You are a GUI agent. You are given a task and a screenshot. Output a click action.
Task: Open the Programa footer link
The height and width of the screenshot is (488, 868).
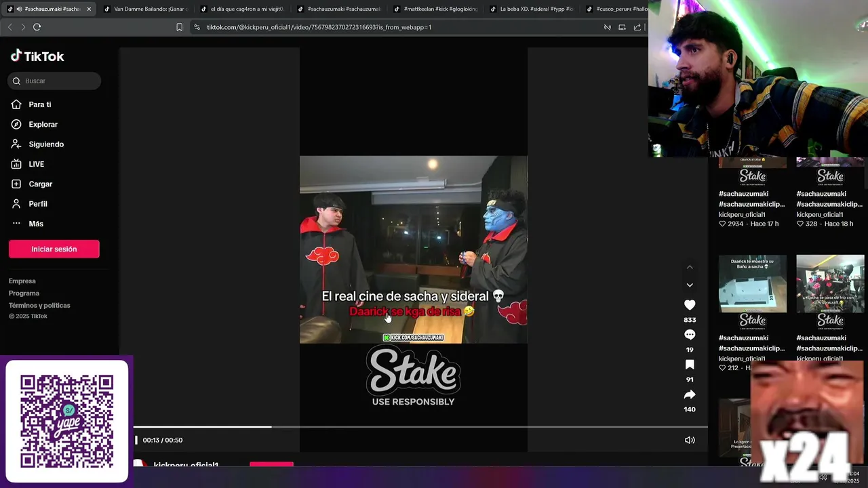click(x=24, y=293)
